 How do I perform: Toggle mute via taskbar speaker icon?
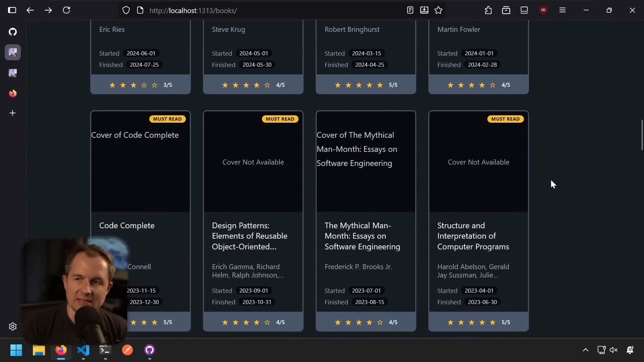613,350
